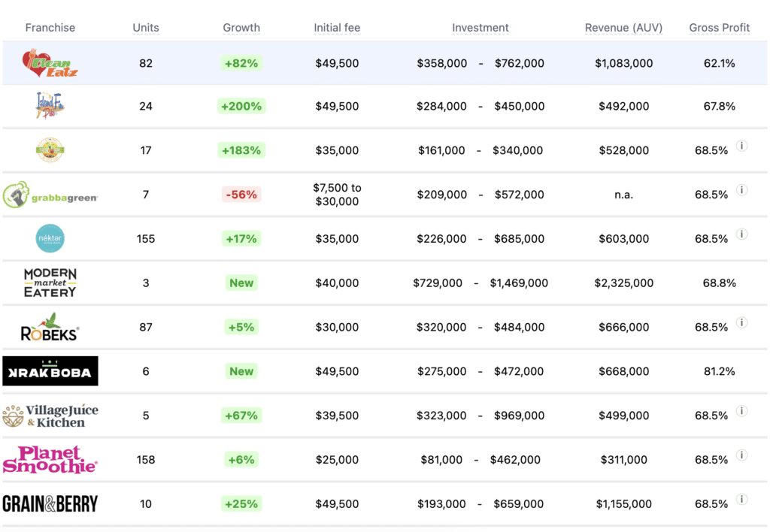
Task: Select the 68.8% gross profit value
Action: click(720, 283)
